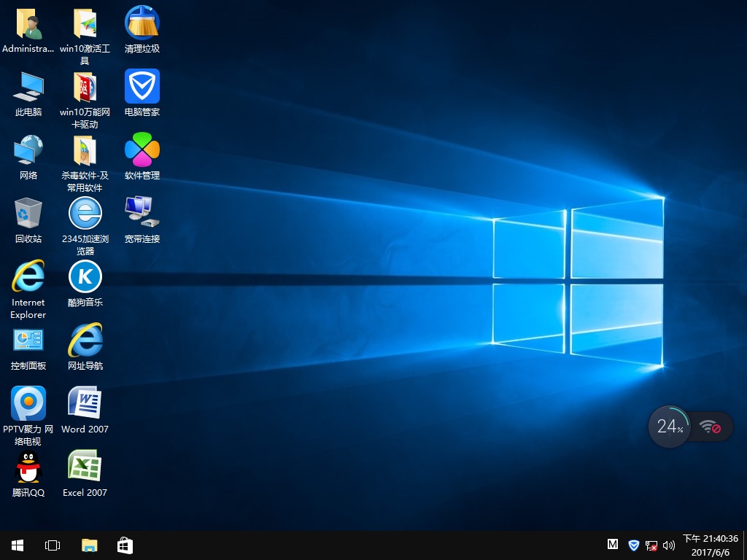
Task: Click the Word 2007 shortcut
Action: pyautogui.click(x=85, y=404)
